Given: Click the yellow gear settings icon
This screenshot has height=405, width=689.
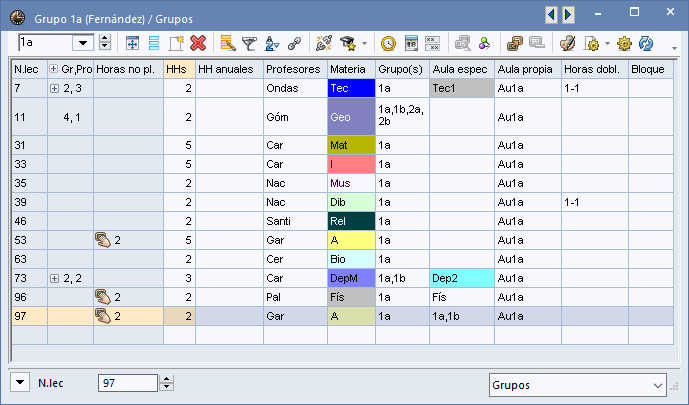Looking at the screenshot, I should tap(624, 43).
